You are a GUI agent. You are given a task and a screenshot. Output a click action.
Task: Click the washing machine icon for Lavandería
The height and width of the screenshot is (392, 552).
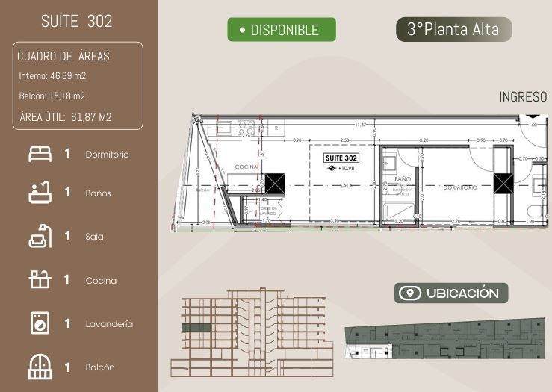(40, 323)
